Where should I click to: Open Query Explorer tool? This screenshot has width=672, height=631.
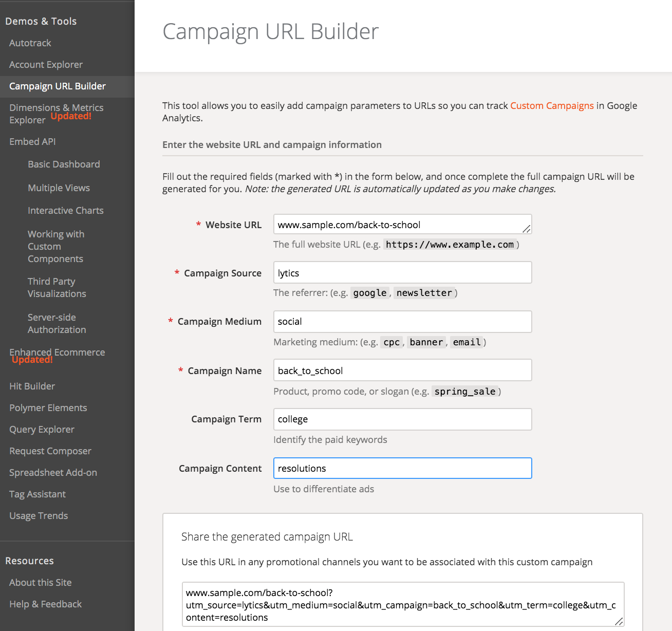click(x=42, y=430)
